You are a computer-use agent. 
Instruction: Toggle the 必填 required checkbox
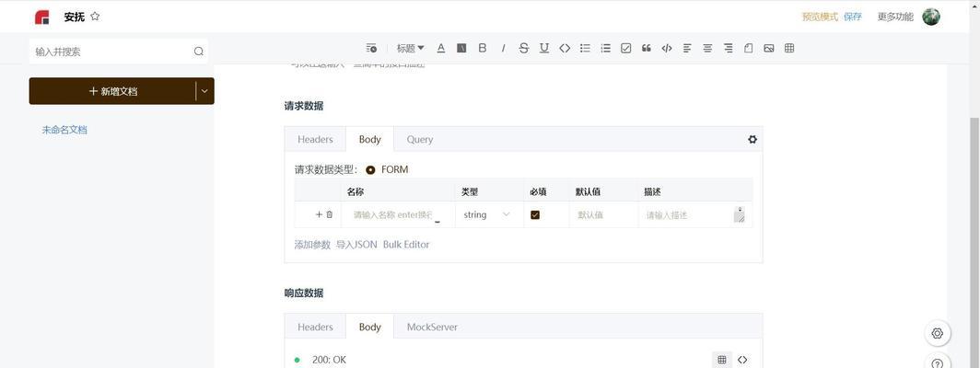(x=535, y=215)
